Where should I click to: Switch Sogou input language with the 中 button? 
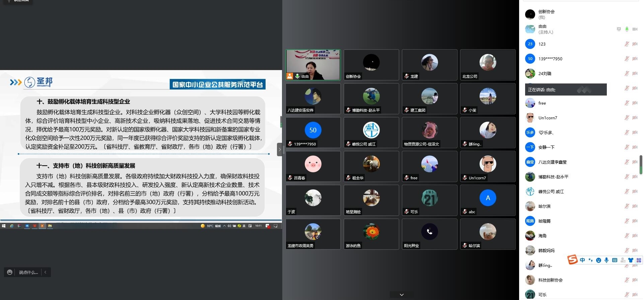click(582, 260)
